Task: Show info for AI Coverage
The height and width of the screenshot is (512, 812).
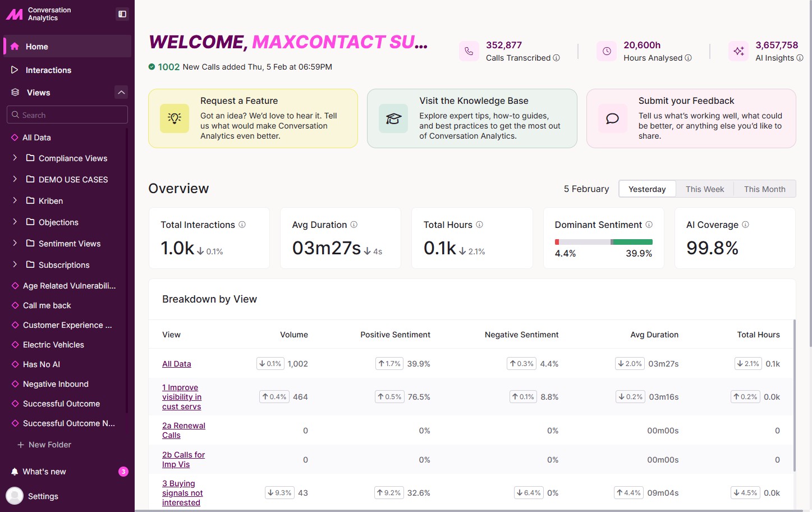Action: click(x=746, y=225)
